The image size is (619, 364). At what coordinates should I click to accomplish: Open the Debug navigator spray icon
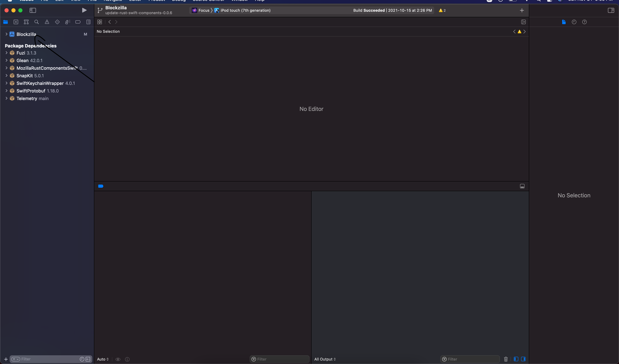68,22
